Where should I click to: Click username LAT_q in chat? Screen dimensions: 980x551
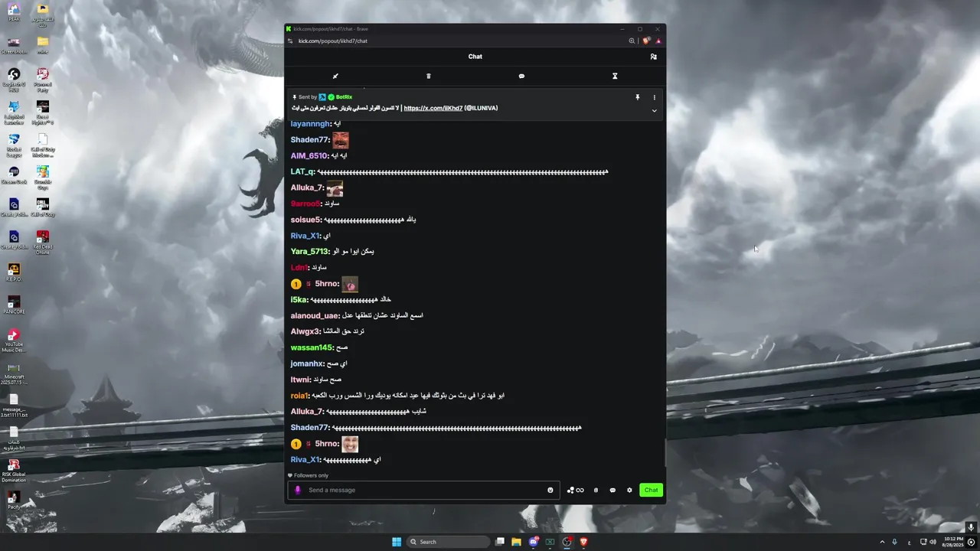[x=302, y=172]
